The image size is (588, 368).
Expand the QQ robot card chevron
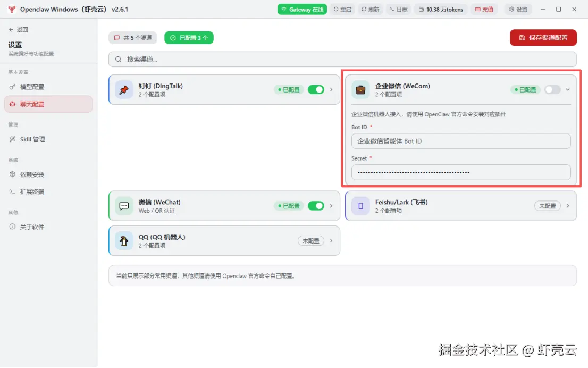pyautogui.click(x=331, y=241)
